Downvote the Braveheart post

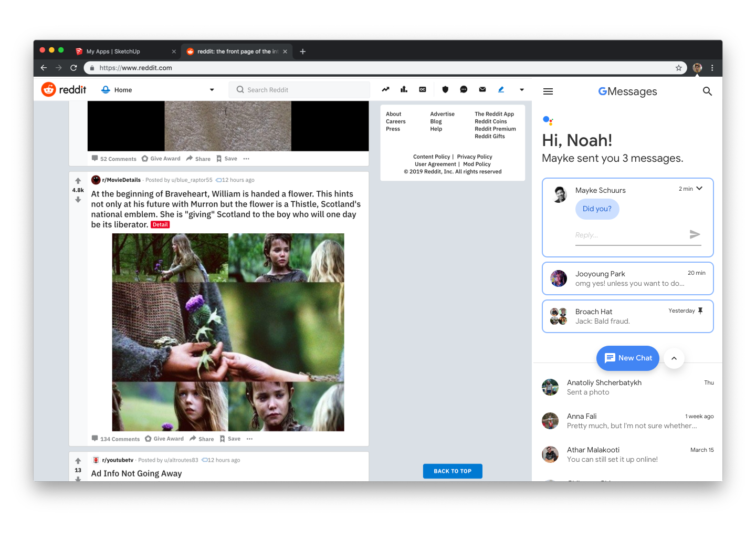(x=78, y=200)
